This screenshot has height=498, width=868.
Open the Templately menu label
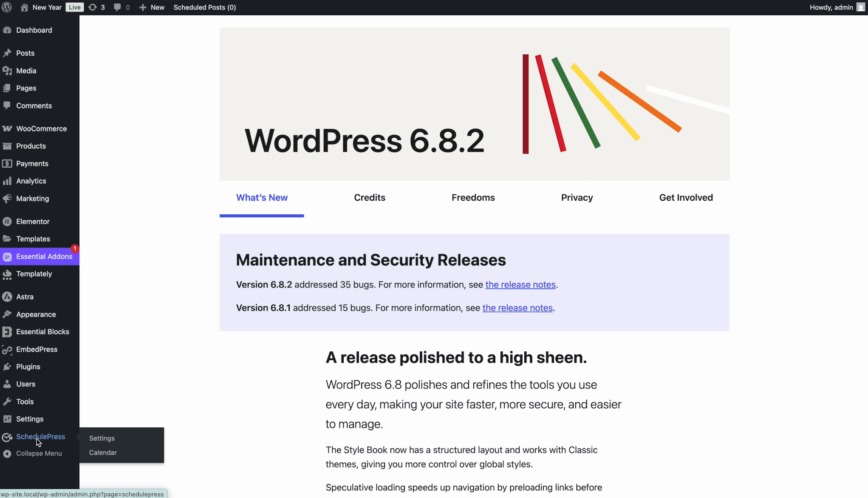tap(34, 274)
